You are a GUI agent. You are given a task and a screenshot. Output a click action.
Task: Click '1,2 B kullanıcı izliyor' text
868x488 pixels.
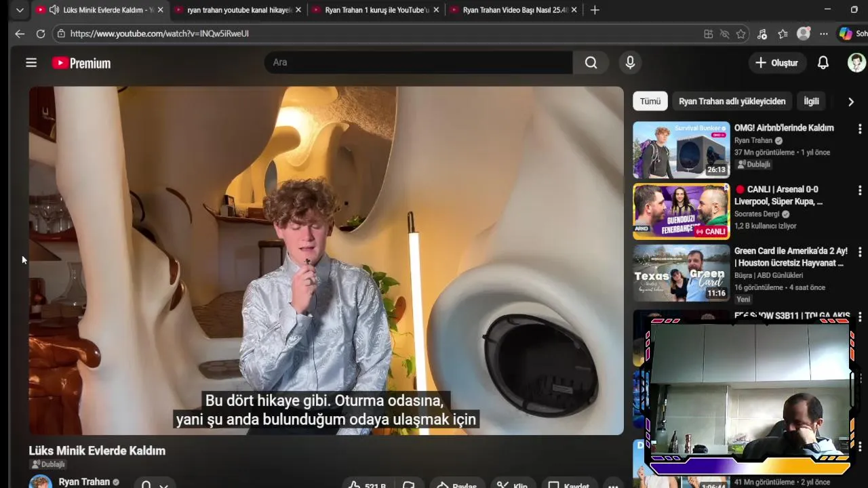tap(766, 226)
